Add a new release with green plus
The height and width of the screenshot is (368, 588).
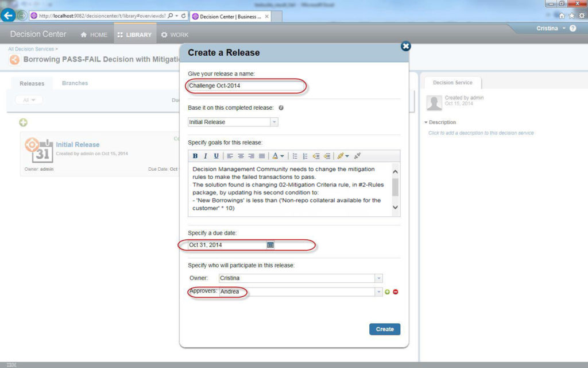coord(24,122)
